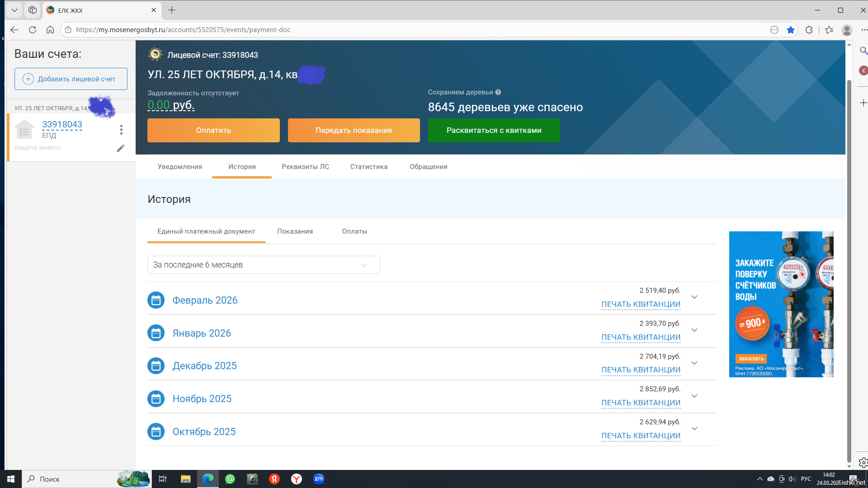Click the Февраль 2026 calendar icon
868x488 pixels.
click(156, 300)
